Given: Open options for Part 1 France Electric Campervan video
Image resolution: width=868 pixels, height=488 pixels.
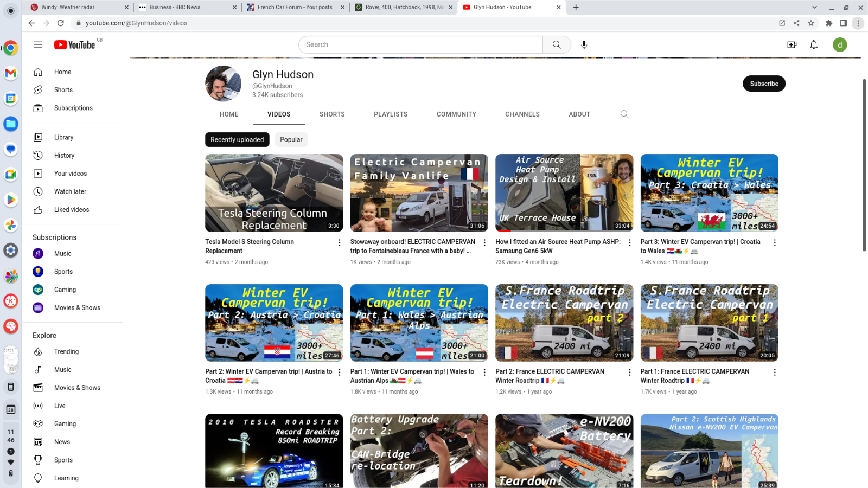Looking at the screenshot, I should [x=775, y=373].
